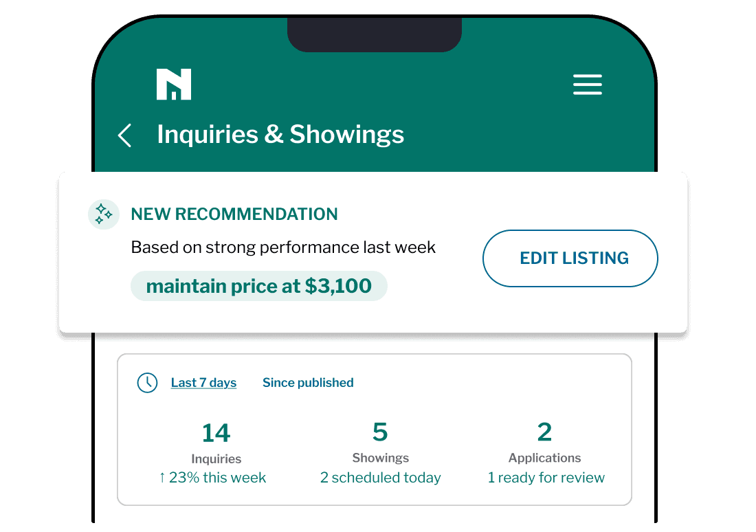756x532 pixels.
Task: Tap the N logo in the header
Action: pyautogui.click(x=173, y=85)
